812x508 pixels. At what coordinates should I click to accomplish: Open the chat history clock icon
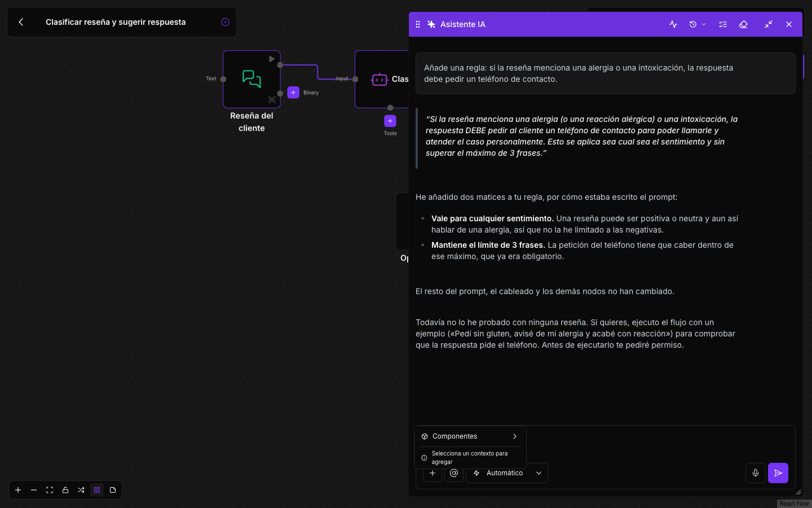pos(693,24)
